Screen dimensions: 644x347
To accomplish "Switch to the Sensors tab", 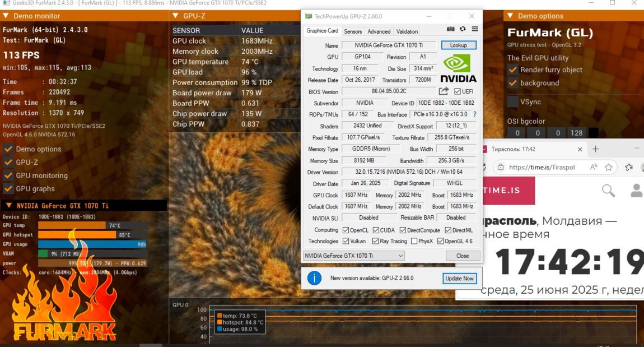I will click(353, 31).
